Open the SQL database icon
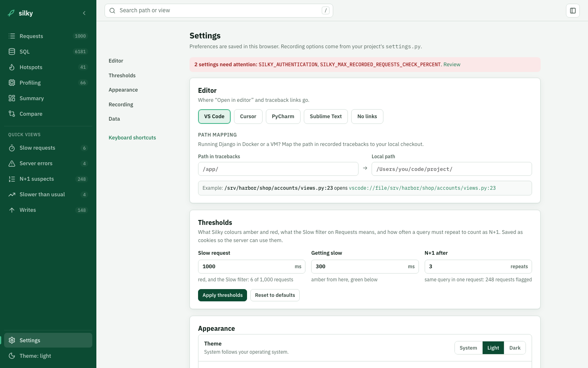588x368 pixels. (12, 52)
